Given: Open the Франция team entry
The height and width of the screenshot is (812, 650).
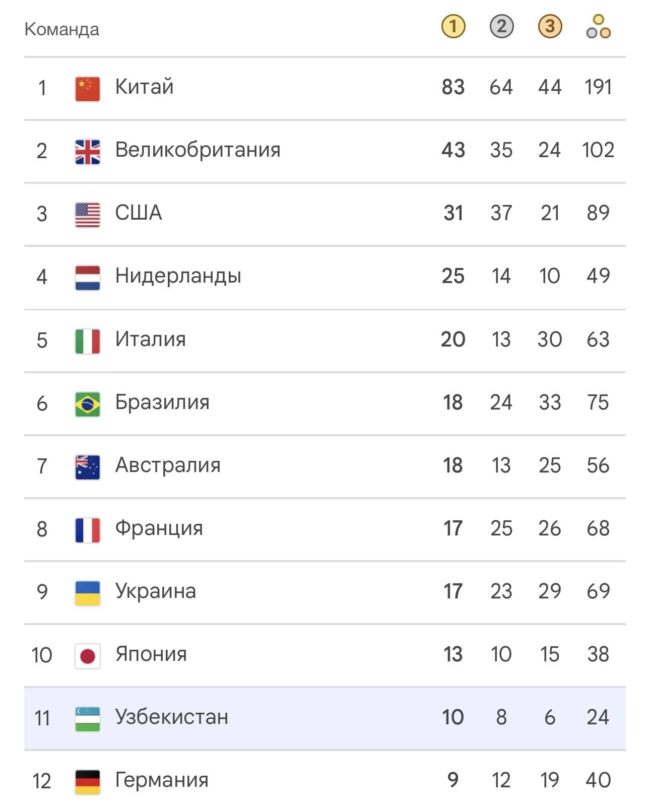Looking at the screenshot, I should click(325, 529).
